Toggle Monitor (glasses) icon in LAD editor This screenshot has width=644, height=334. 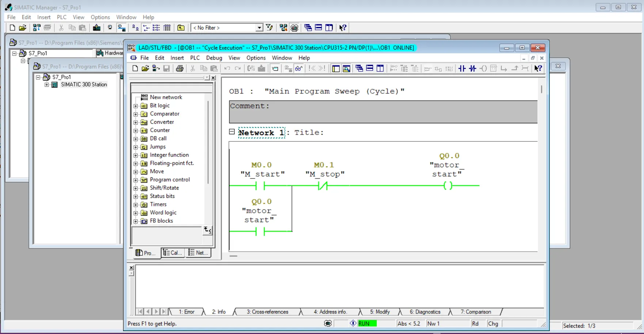point(299,68)
